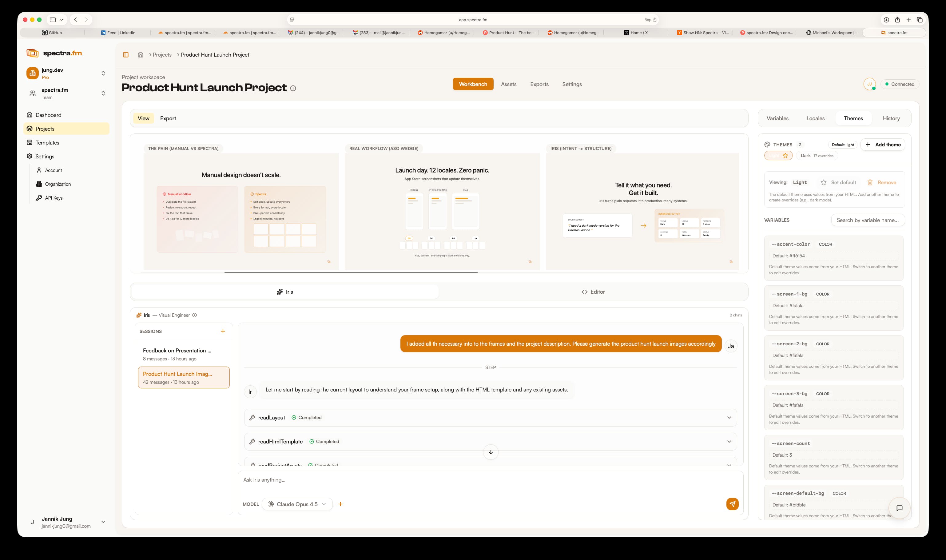Open the jung.dev organization switcher
This screenshot has width=946, height=560.
tap(66, 73)
